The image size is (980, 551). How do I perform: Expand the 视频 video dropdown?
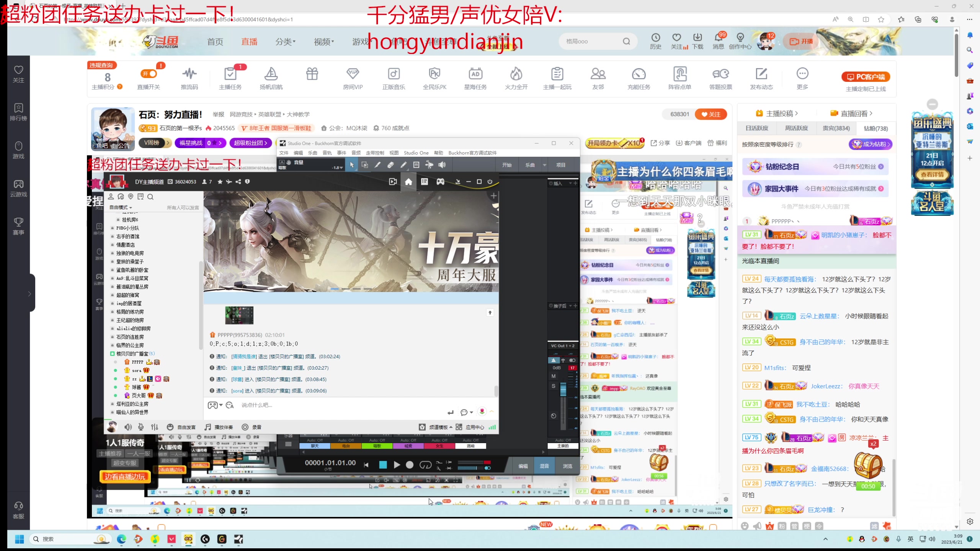[323, 41]
